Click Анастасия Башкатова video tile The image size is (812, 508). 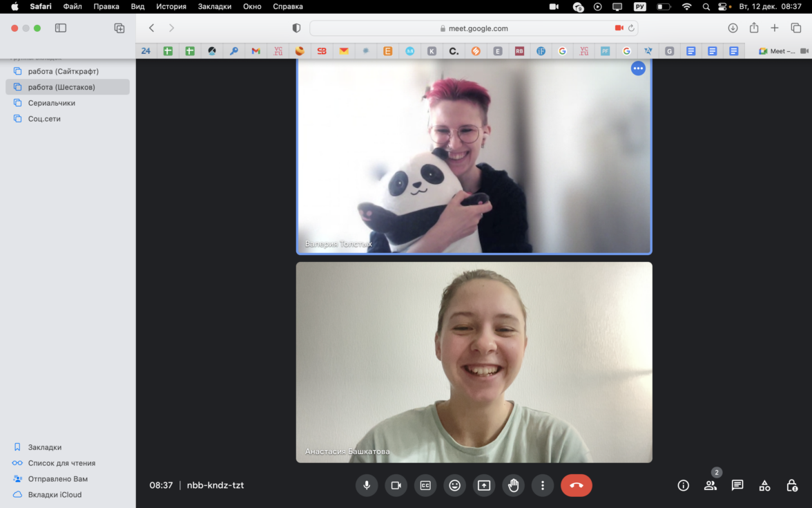tap(474, 362)
